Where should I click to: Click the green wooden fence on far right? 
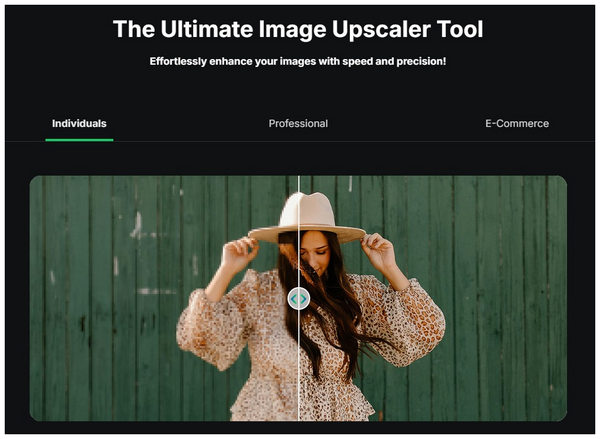[x=530, y=300]
